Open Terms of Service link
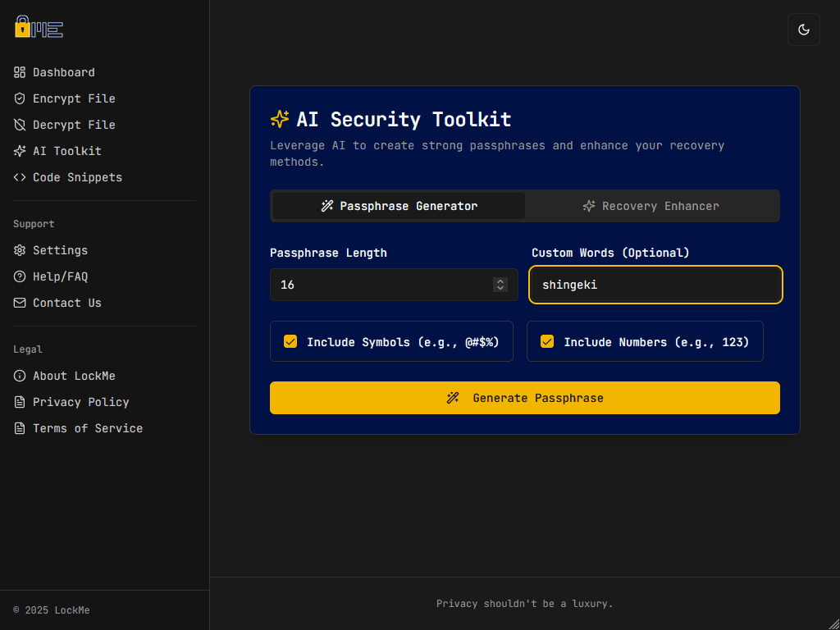The height and width of the screenshot is (630, 840). point(78,428)
